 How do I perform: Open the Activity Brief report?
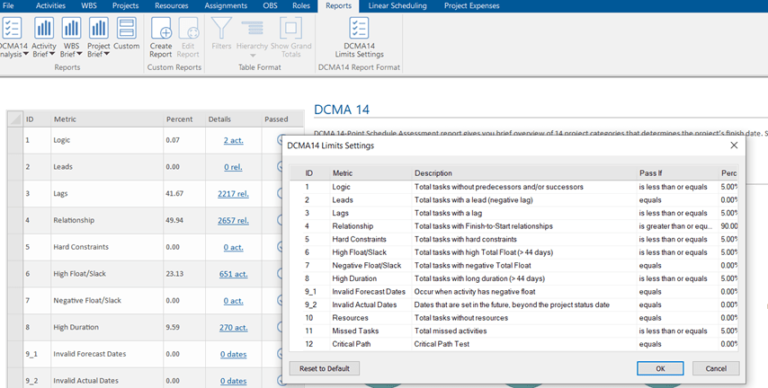(44, 28)
